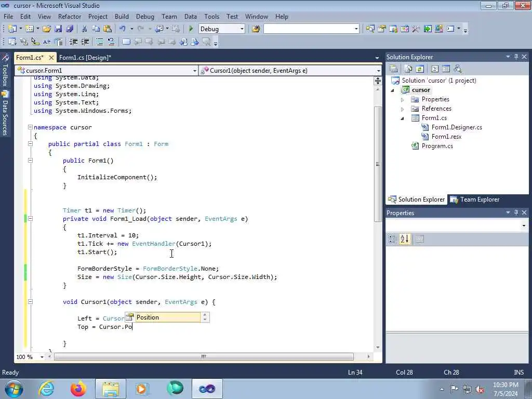Comment out the selected lines icon

point(100,42)
